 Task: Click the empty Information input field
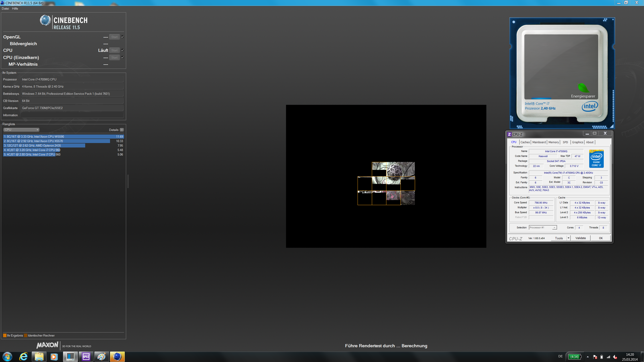coord(72,115)
